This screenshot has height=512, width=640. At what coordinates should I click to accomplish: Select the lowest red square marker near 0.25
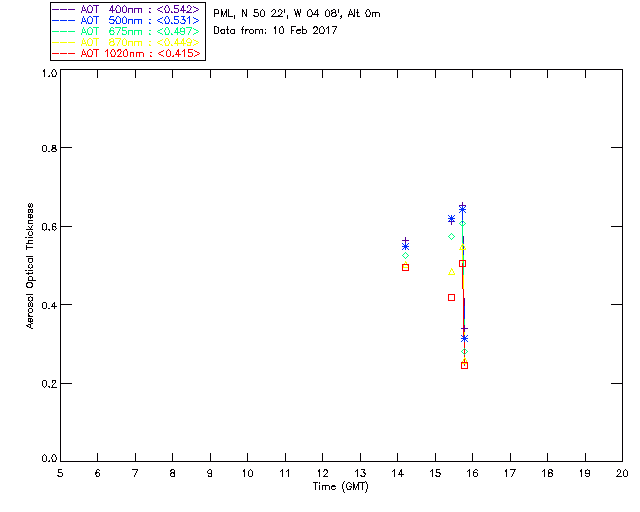[x=464, y=365]
